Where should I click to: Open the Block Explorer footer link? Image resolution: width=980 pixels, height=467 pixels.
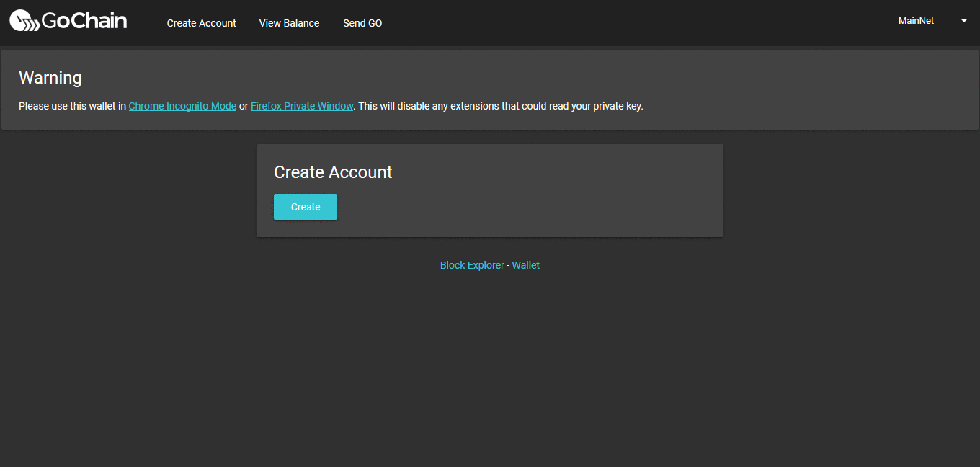coord(472,265)
